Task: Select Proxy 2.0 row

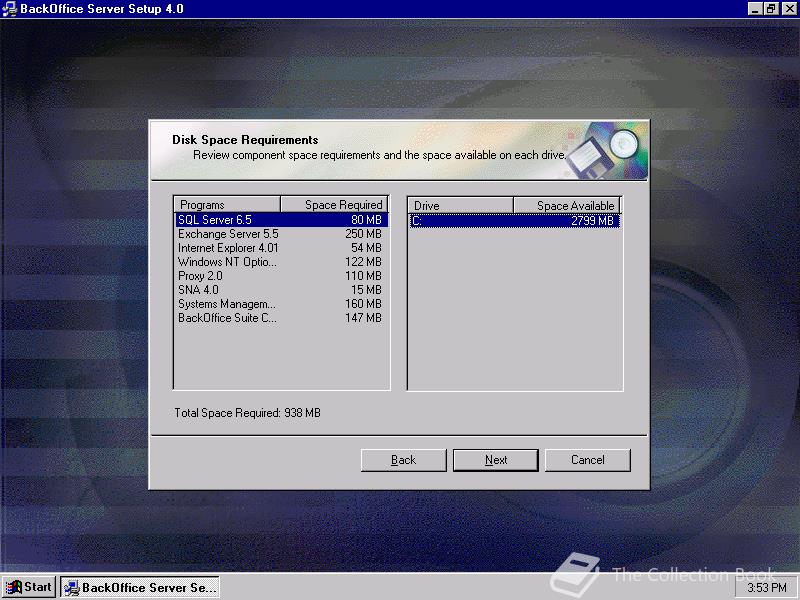Action: pyautogui.click(x=282, y=276)
